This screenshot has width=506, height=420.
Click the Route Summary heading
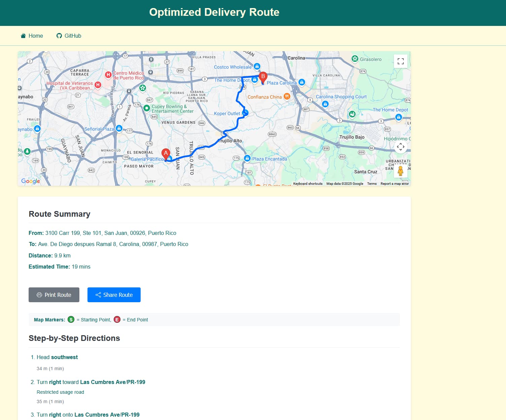60,214
